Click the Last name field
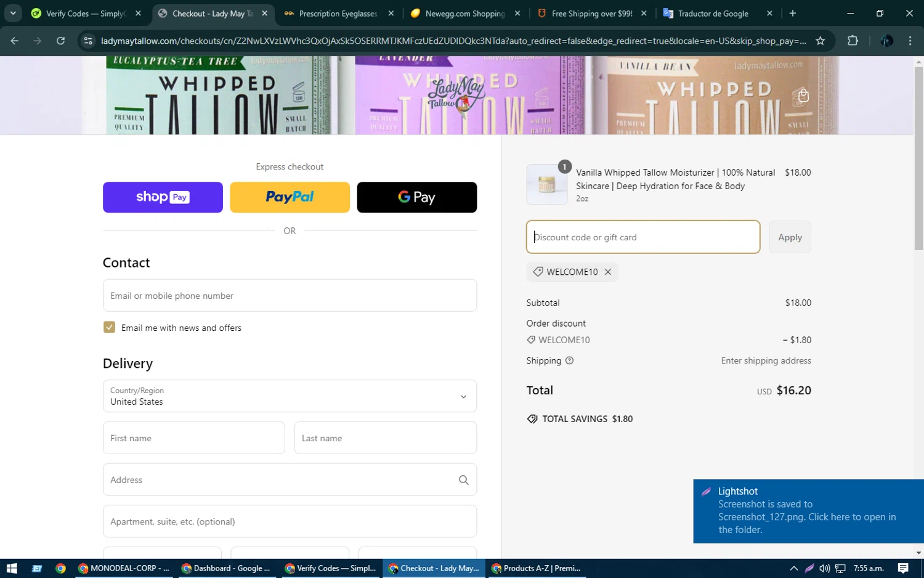The height and width of the screenshot is (578, 924). pos(386,438)
